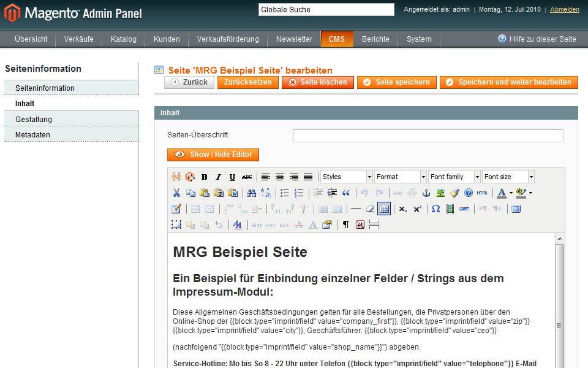Insert an ordered numbered list

(x=299, y=193)
